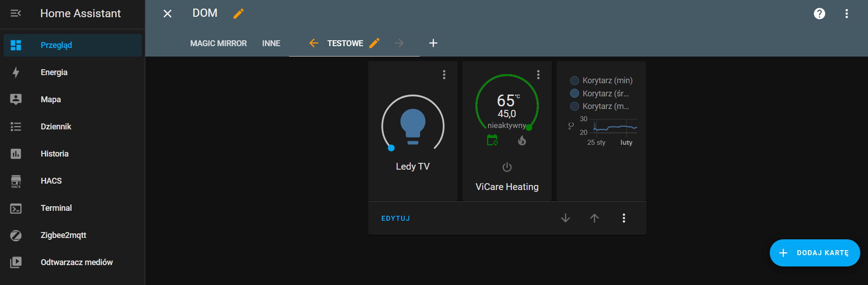Open card overflow menu beside the arrows

pos(624,218)
